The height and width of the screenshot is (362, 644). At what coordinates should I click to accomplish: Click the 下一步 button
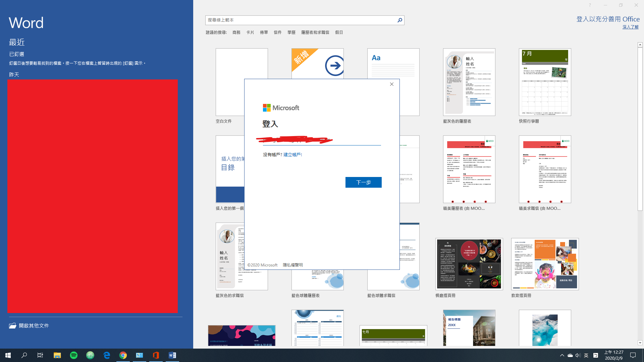(364, 182)
